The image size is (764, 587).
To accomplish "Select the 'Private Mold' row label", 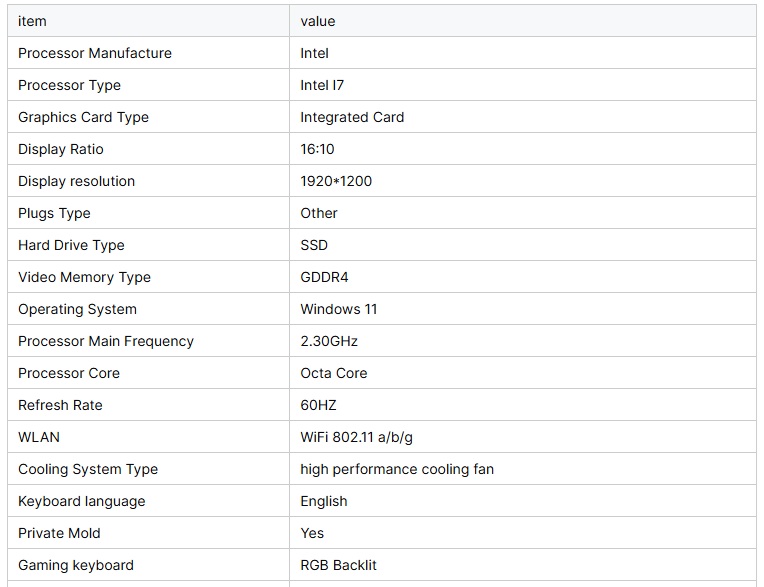I will click(x=59, y=533).
